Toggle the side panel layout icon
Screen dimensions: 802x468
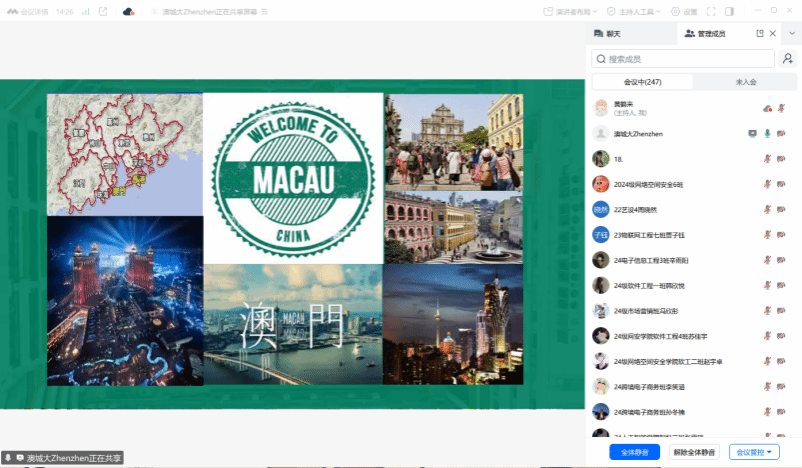point(729,11)
